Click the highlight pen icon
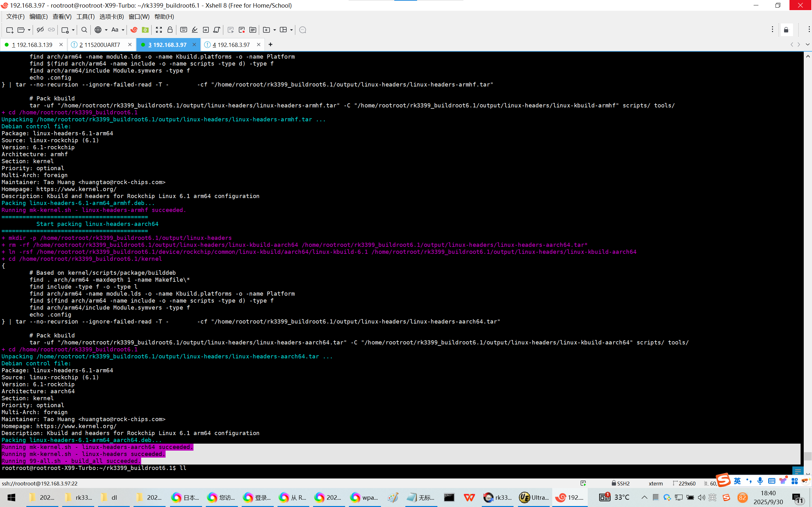The height and width of the screenshot is (507, 812). pos(195,30)
